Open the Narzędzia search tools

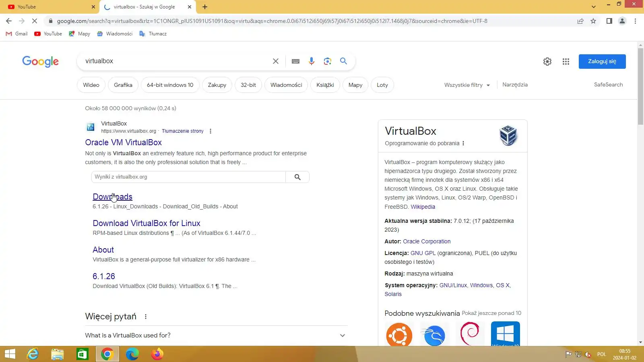click(515, 84)
